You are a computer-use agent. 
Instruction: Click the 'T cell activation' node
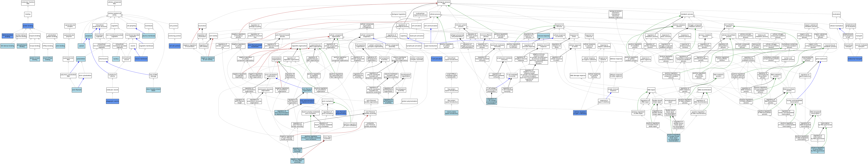[x=437, y=59]
